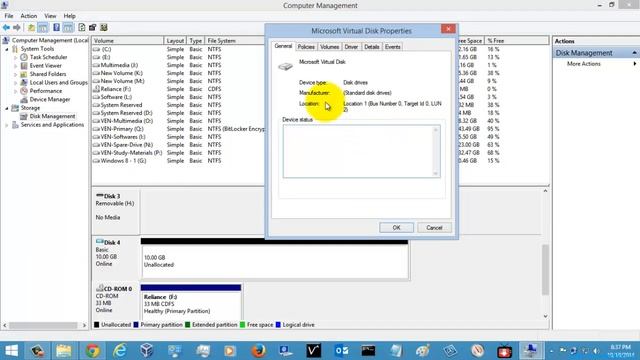This screenshot has height=360, width=640.
Task: Click the Back arrow in the toolbar
Action: point(6,27)
